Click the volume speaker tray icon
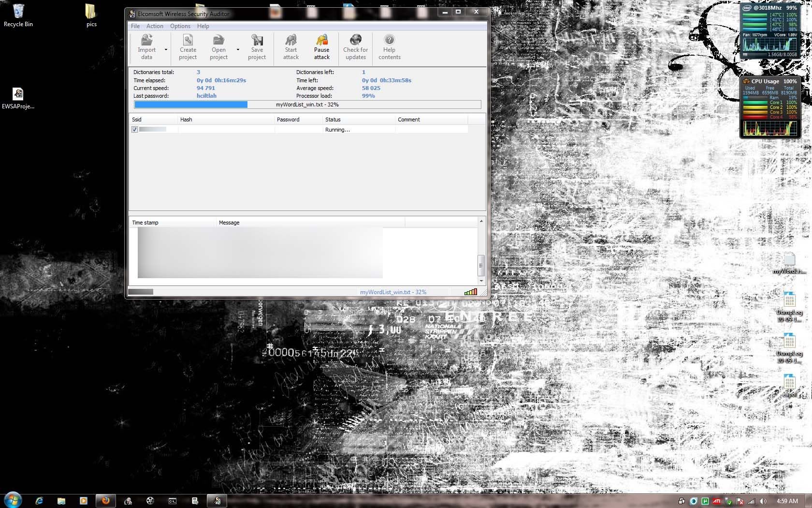 click(763, 501)
